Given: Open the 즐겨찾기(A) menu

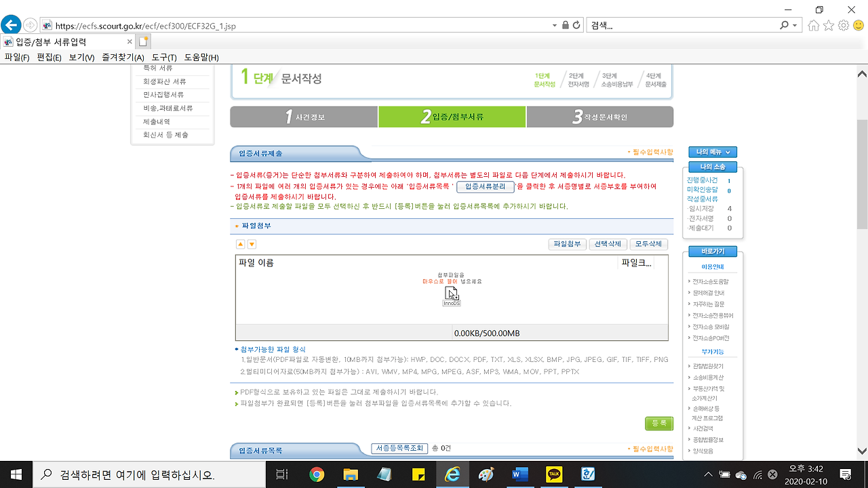Looking at the screenshot, I should click(123, 58).
